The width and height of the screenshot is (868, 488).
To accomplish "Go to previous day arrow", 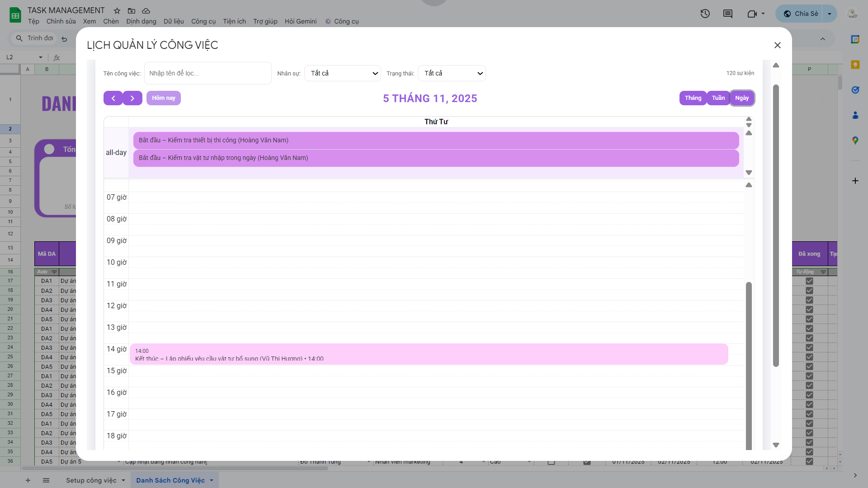I will click(113, 98).
